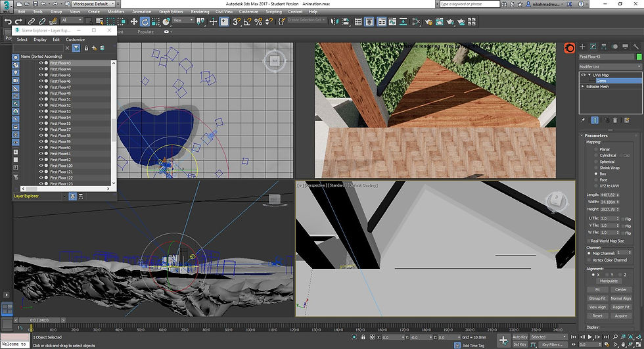Play the animation
Image resolution: width=644 pixels, height=349 pixels.
(590, 337)
